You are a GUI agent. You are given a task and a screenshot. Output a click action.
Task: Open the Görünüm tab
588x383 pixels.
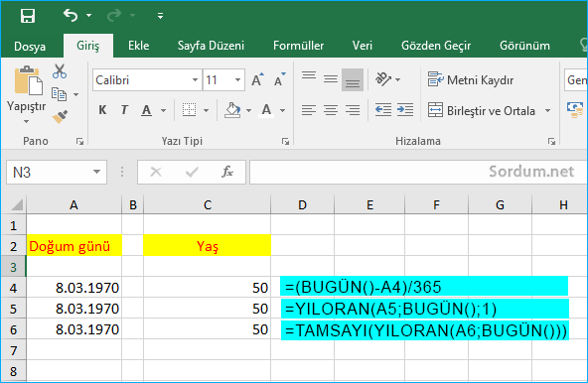click(x=524, y=46)
